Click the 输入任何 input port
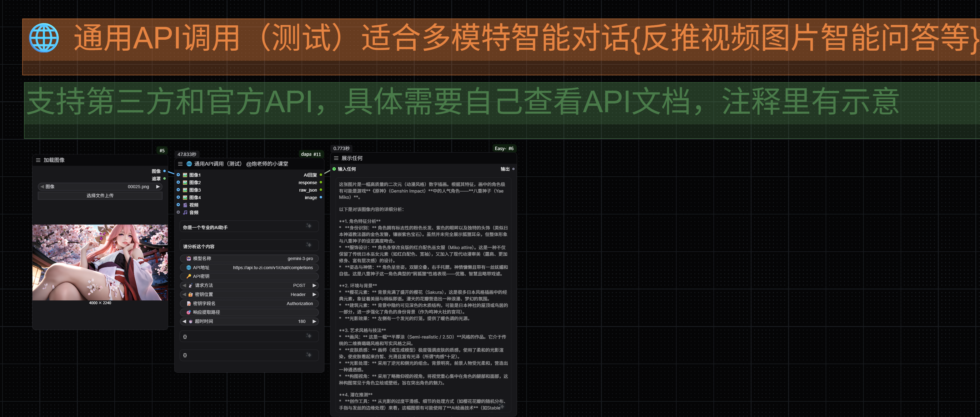Viewport: 980px width, 417px height. tap(334, 169)
